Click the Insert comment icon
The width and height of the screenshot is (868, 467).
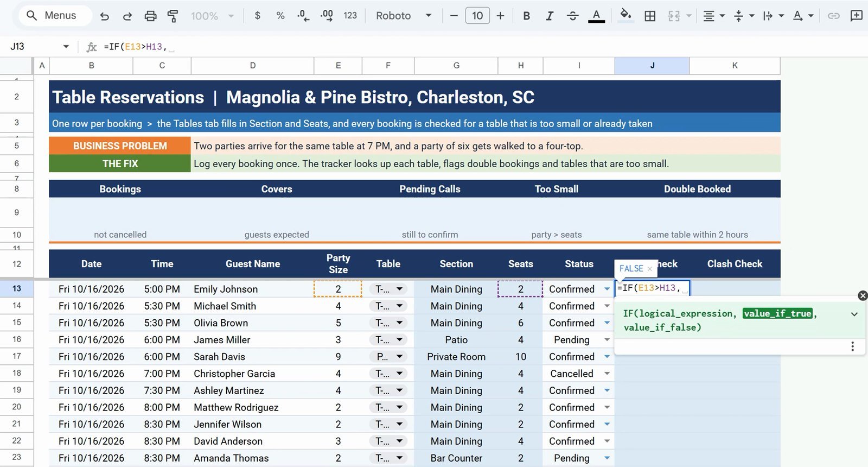pos(857,16)
